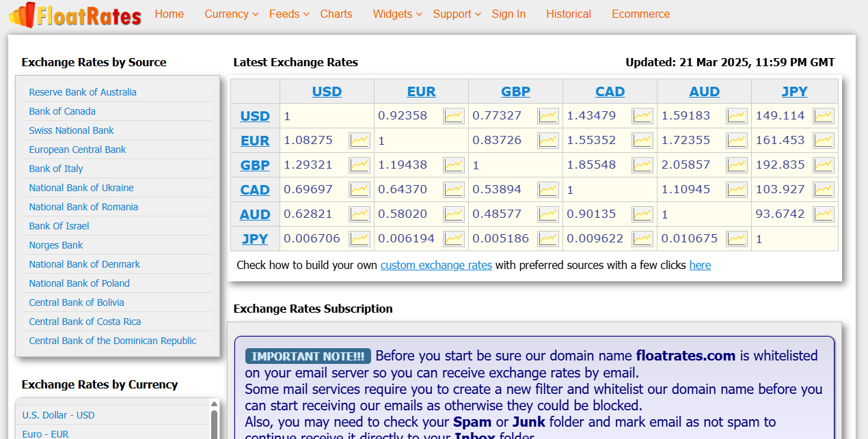
Task: Open Reserve Bank of Australia rates
Action: (83, 92)
